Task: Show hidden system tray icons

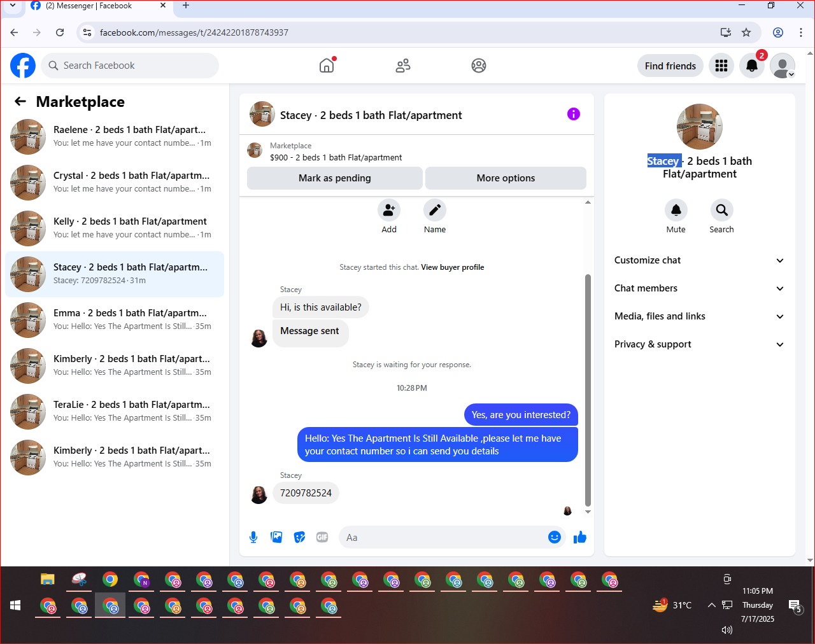Action: pos(712,605)
